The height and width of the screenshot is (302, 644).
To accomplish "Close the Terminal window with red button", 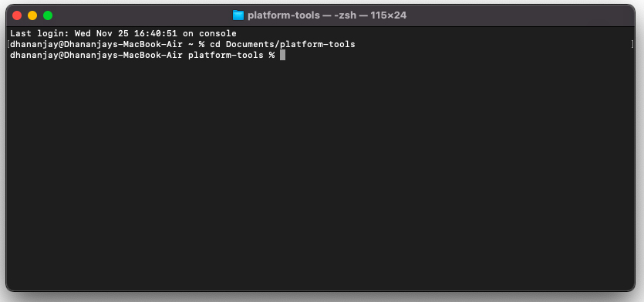I will [17, 15].
